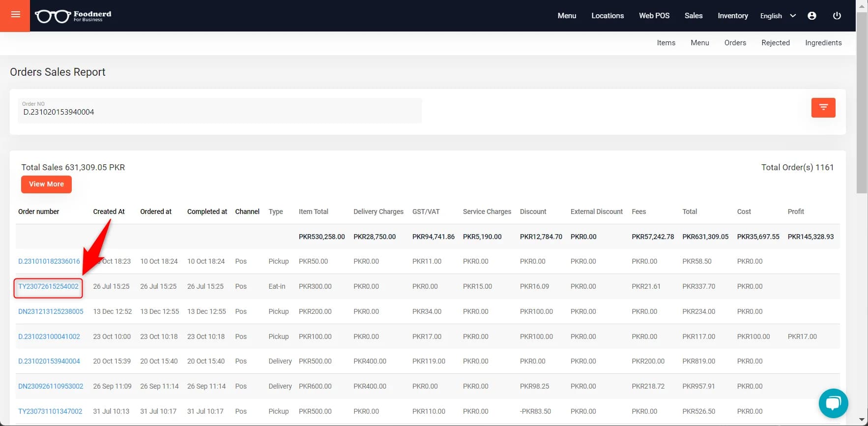This screenshot has width=868, height=426.
Task: Click the Ordered at column header
Action: [156, 212]
